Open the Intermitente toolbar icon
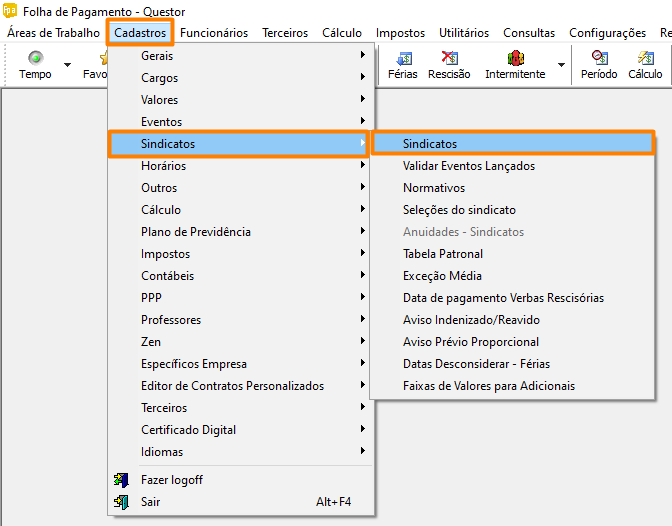 [516, 58]
